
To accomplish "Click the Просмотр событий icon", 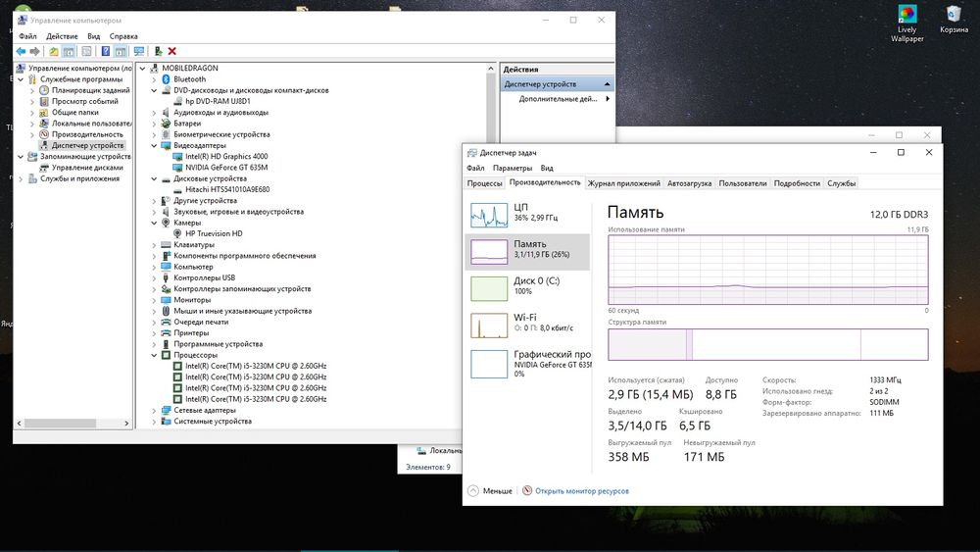I will 44,101.
